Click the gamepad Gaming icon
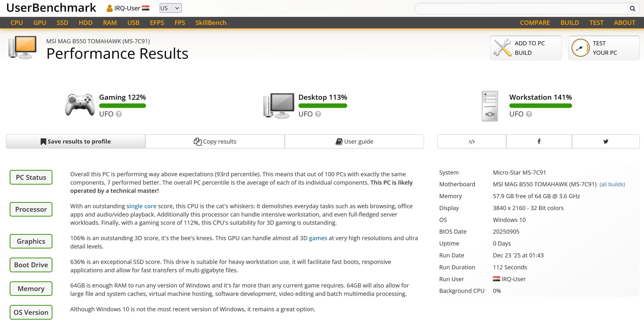644x325 pixels. click(x=80, y=105)
